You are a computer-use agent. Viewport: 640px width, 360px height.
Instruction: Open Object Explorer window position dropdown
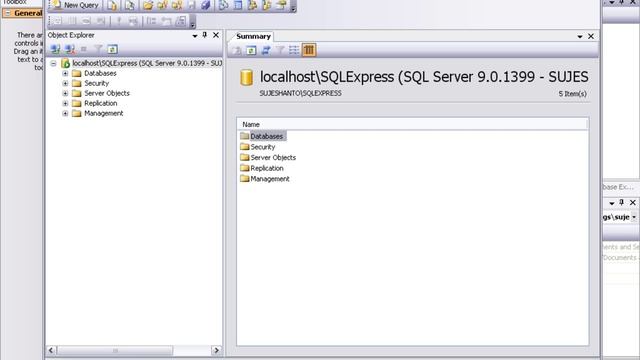pos(195,36)
